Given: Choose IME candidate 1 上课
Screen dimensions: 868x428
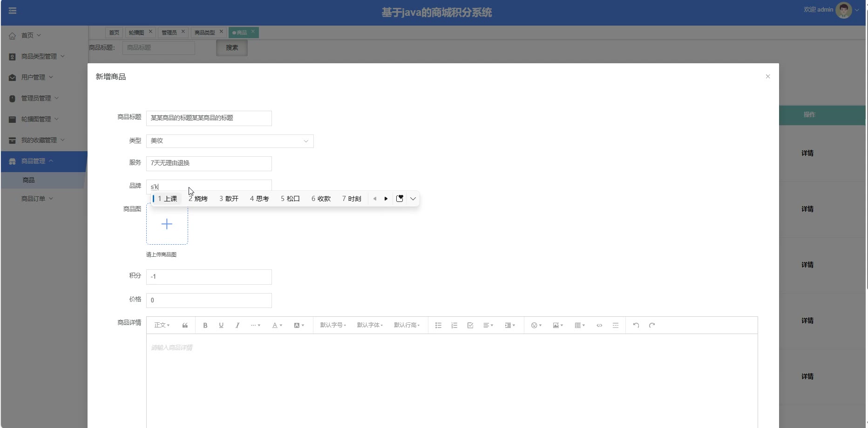Looking at the screenshot, I should click(x=167, y=199).
